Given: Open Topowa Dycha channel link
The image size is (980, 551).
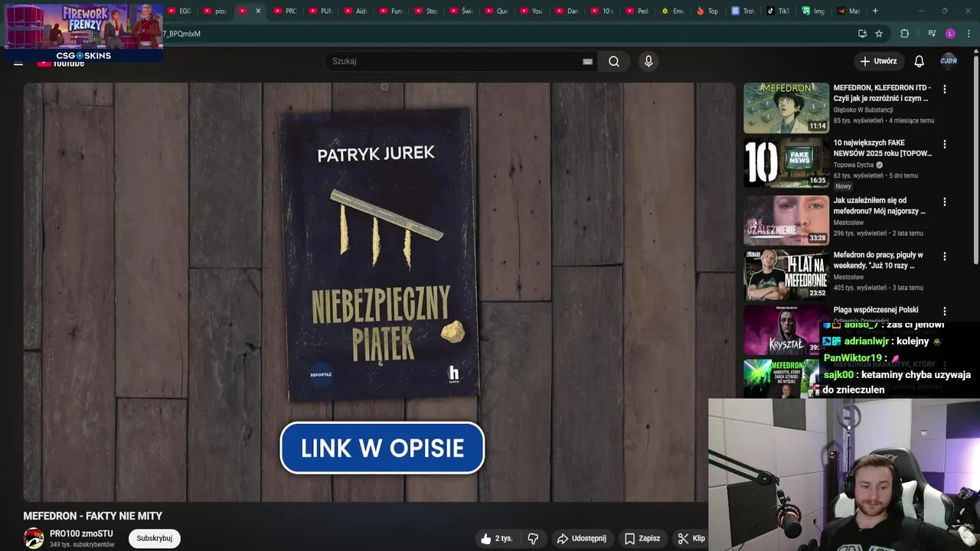Looking at the screenshot, I should [x=854, y=165].
